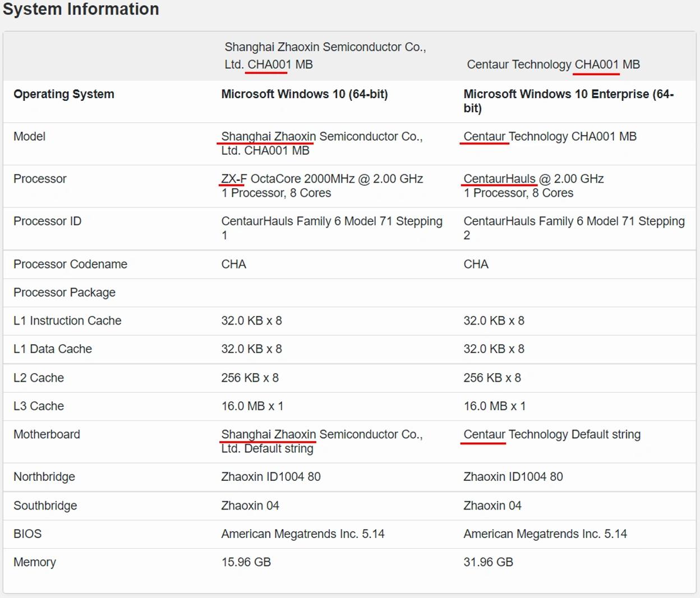The image size is (700, 598).
Task: Click the Processor ID ending in Stepping 1
Action: pyautogui.click(x=332, y=228)
